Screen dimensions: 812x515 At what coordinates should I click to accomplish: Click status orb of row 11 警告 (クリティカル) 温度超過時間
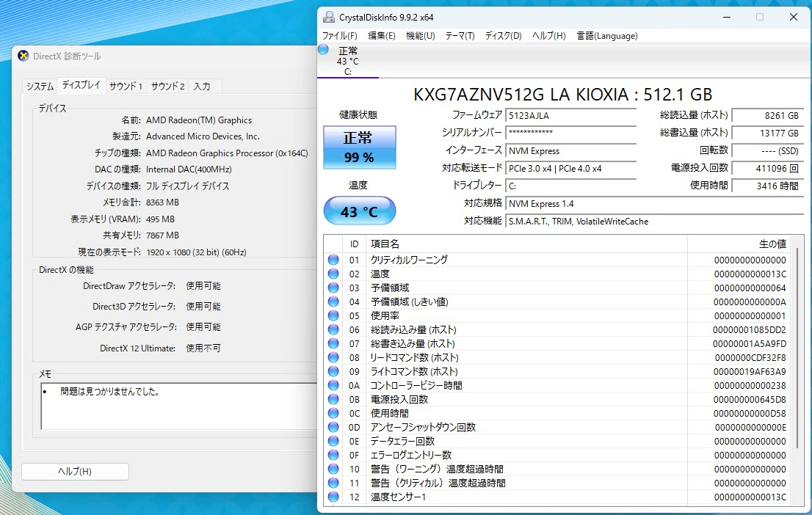click(333, 483)
